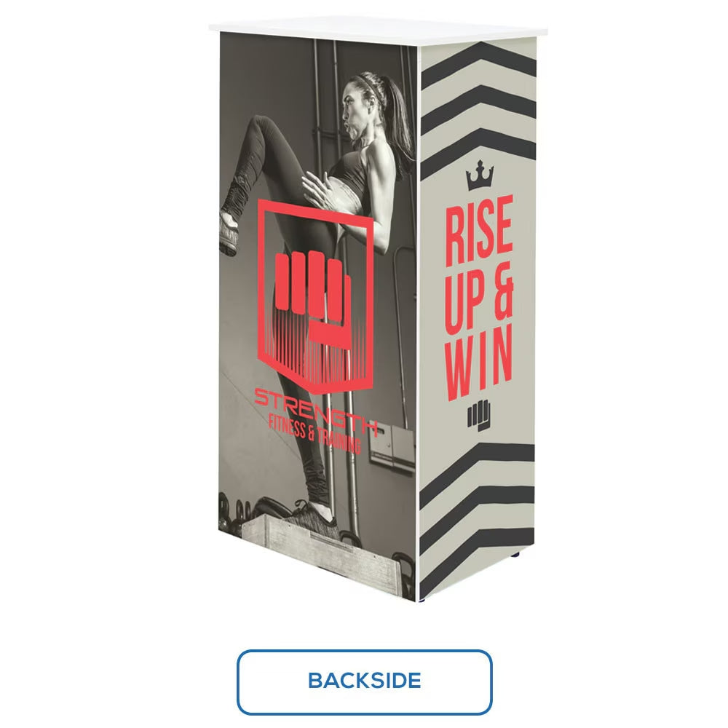The height and width of the screenshot is (728, 728).
Task: Click the large red fist logo
Action: (x=316, y=296)
